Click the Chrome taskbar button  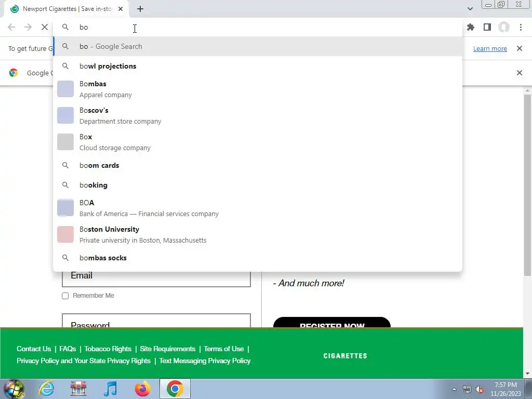click(175, 389)
